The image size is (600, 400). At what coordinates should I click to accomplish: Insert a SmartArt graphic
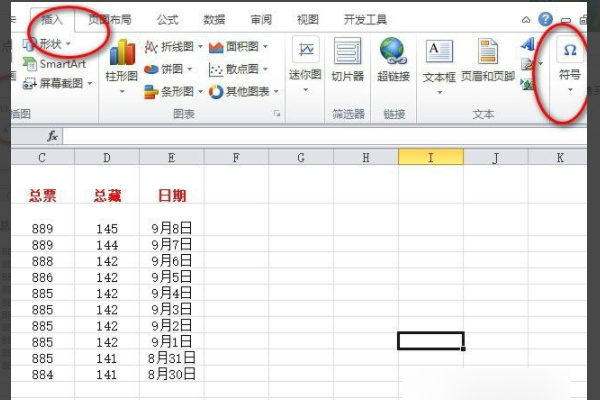coord(54,64)
